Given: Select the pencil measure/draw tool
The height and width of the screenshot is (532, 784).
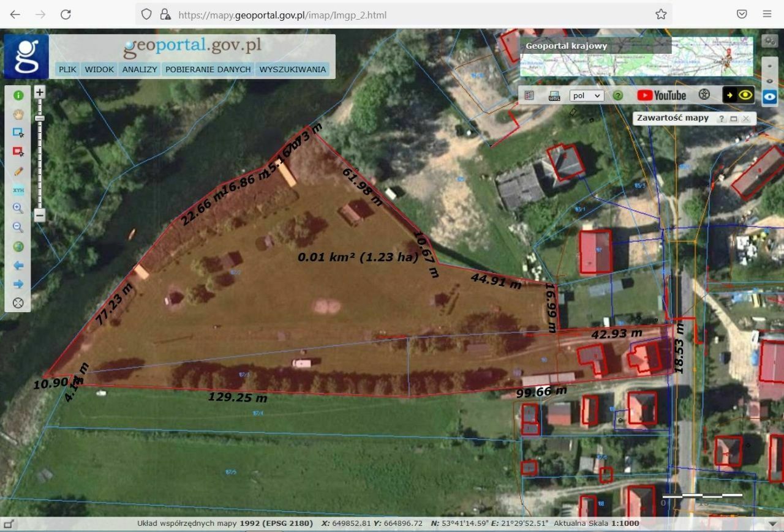Looking at the screenshot, I should pyautogui.click(x=18, y=171).
